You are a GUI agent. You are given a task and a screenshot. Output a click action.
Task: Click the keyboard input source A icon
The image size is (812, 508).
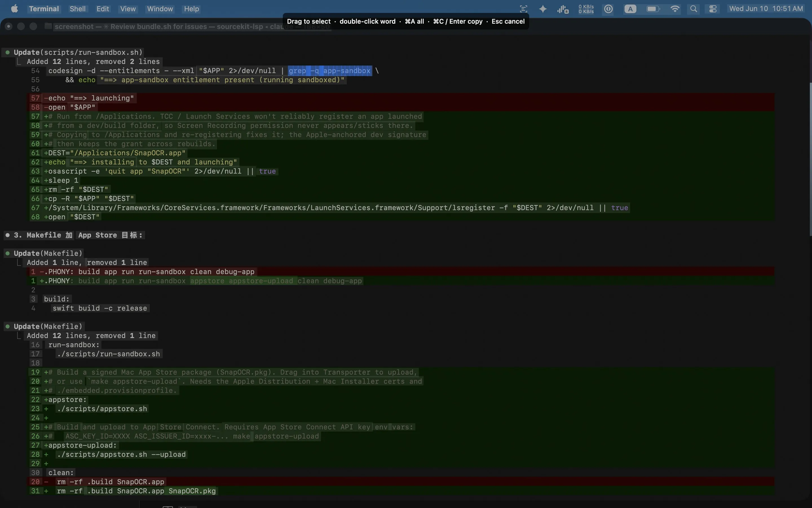(x=630, y=9)
